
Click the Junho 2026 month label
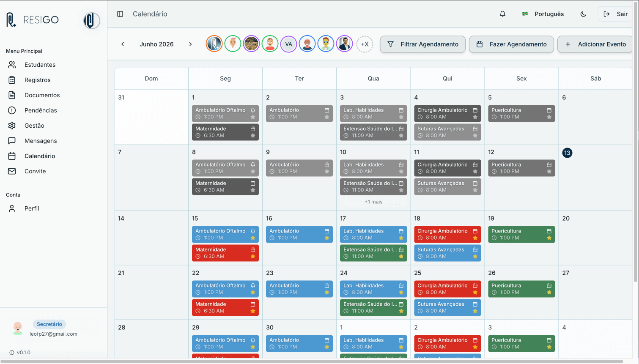coord(156,44)
